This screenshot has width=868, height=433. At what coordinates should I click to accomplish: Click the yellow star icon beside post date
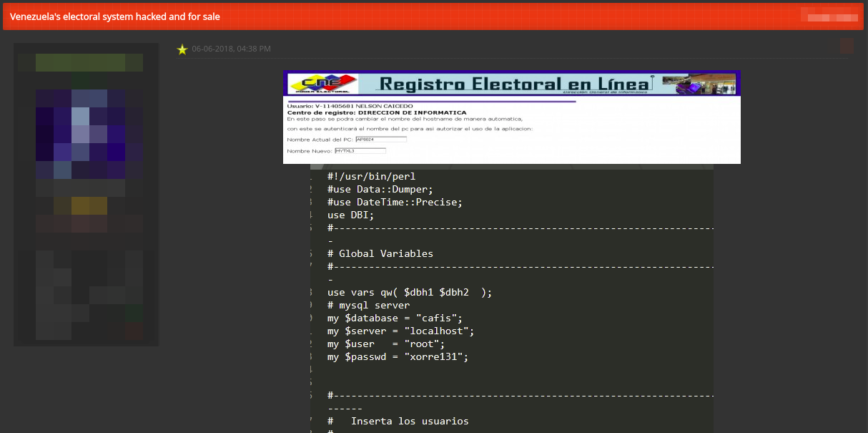click(x=182, y=49)
